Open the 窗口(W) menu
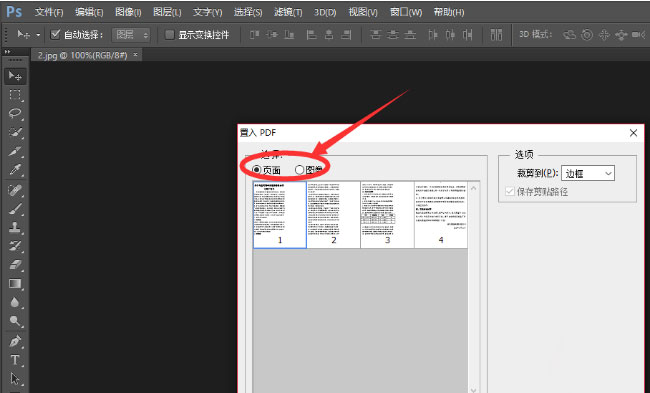Screen dimensions: 650x393 pos(406,12)
